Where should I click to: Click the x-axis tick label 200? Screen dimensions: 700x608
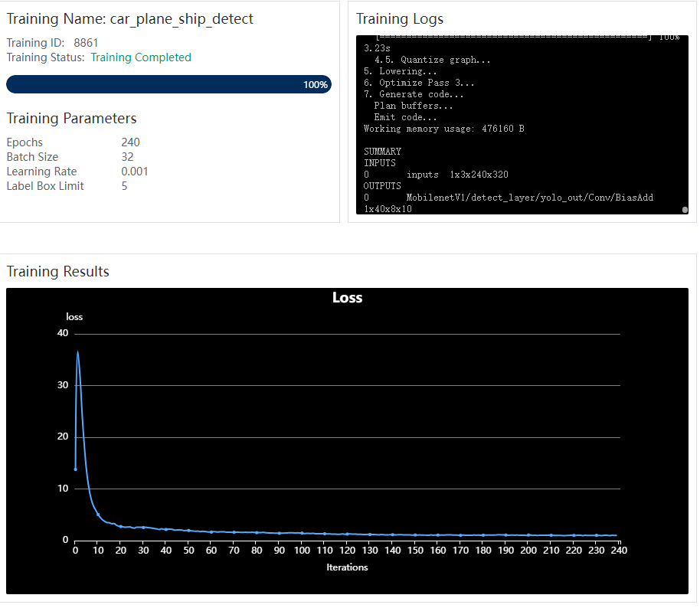click(x=528, y=551)
